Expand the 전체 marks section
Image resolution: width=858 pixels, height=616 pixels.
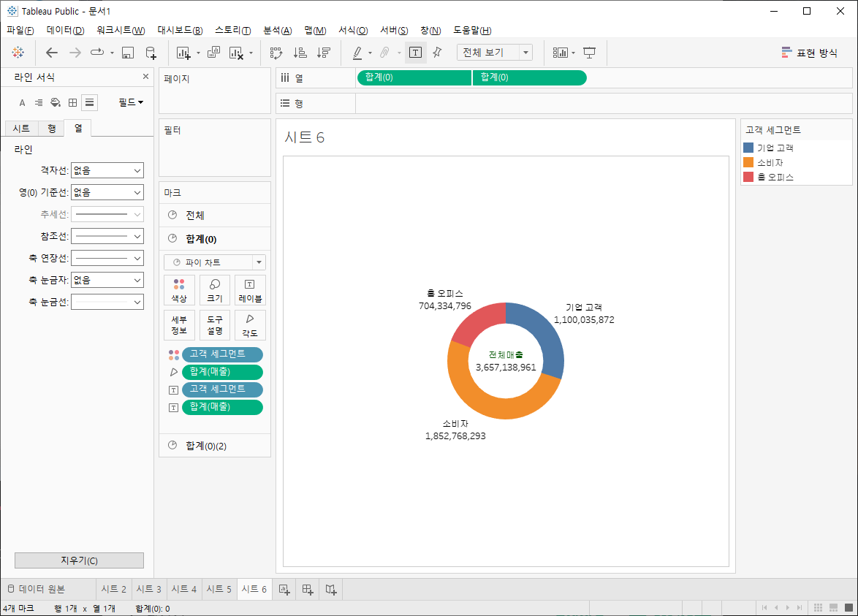click(215, 216)
